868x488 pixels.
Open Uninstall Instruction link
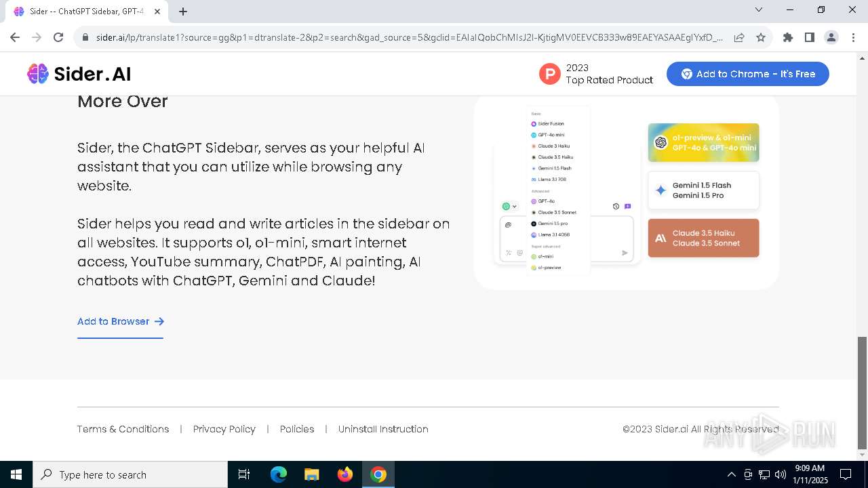tap(383, 429)
